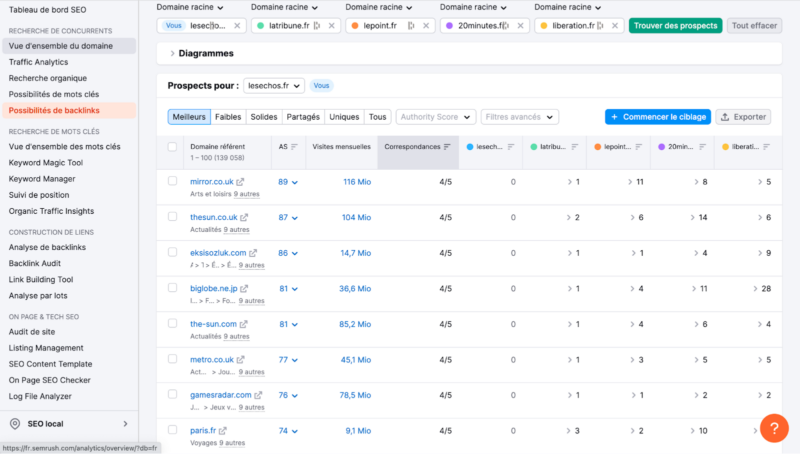Open the lesechos.fr prospects dropdown

pyautogui.click(x=274, y=86)
